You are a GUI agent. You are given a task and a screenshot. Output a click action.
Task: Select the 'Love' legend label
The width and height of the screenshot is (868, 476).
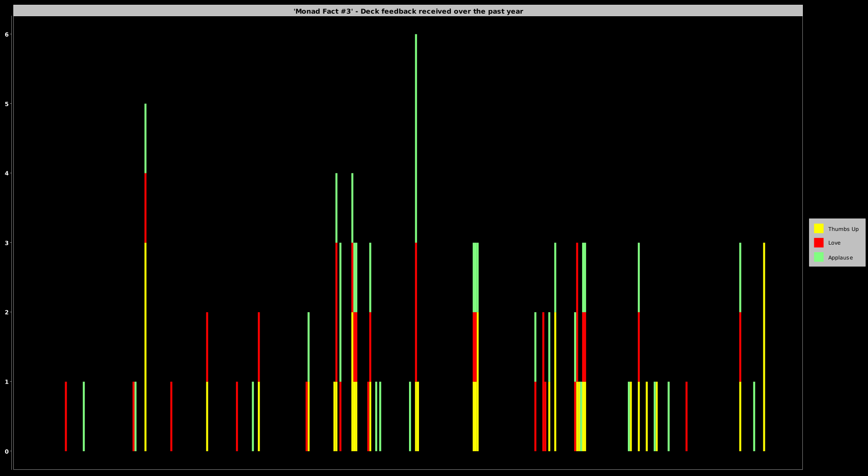click(x=834, y=243)
